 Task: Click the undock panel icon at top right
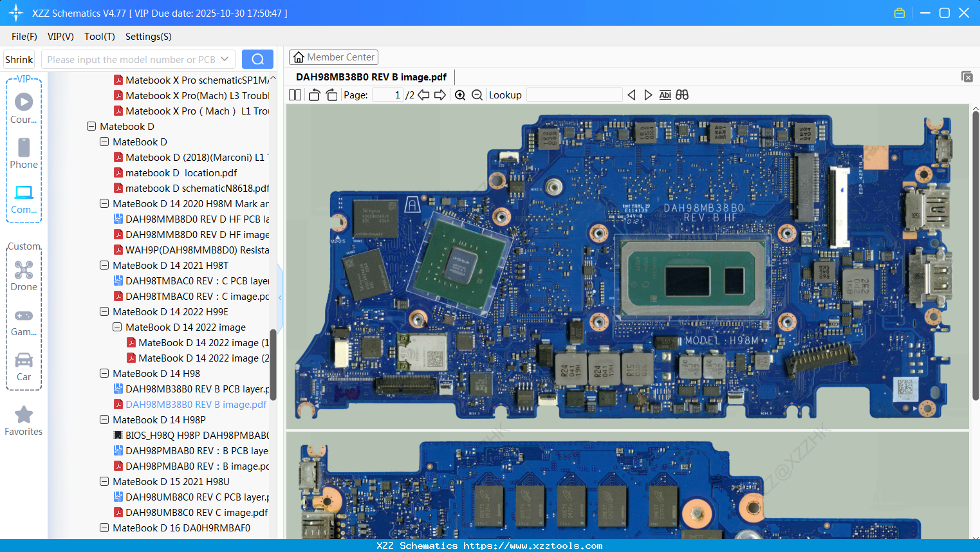tap(967, 77)
